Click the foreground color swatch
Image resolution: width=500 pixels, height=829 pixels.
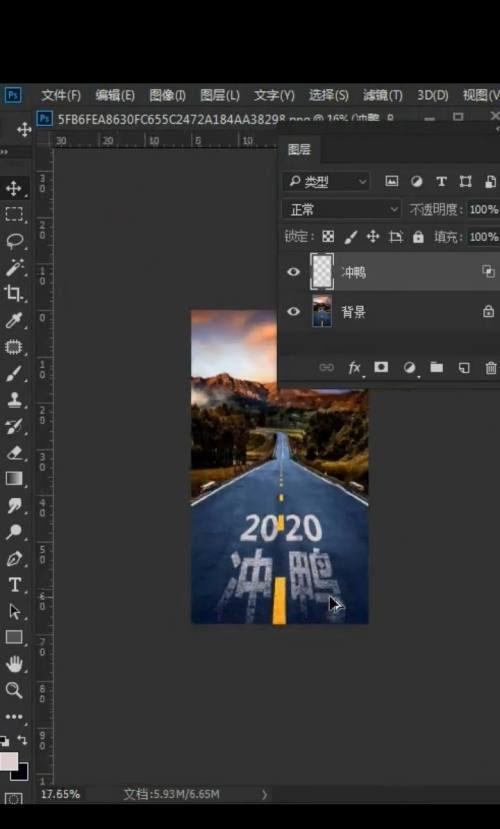tap(8, 761)
